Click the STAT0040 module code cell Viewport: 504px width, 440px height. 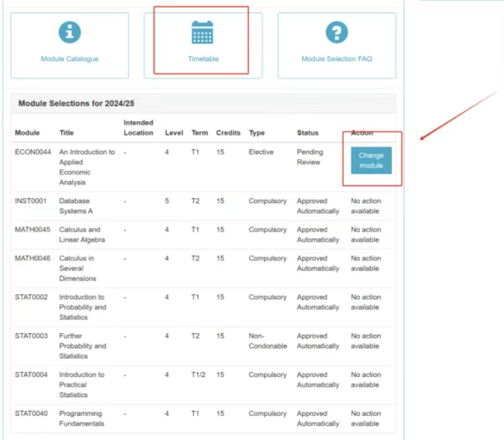31,414
